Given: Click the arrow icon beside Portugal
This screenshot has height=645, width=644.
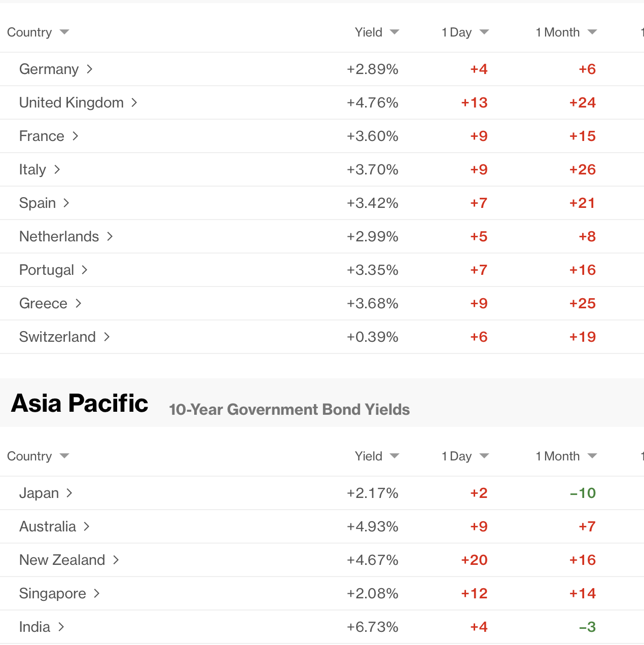Looking at the screenshot, I should [x=85, y=270].
